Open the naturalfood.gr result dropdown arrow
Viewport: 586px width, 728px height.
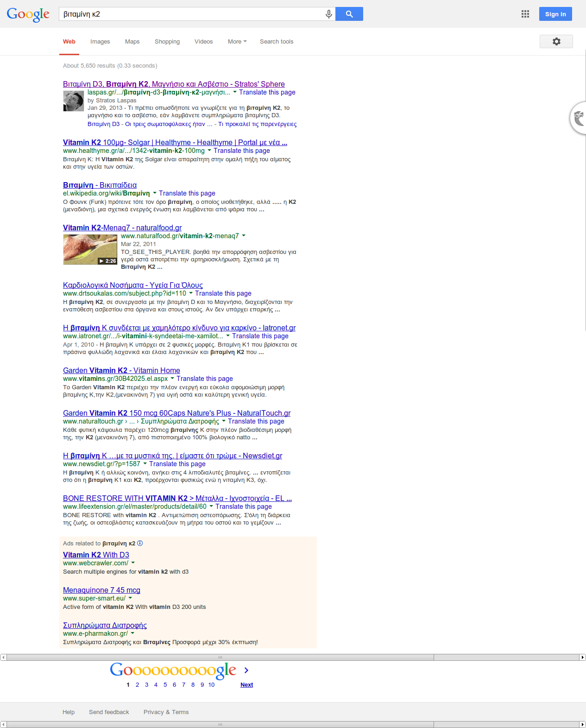click(x=244, y=235)
